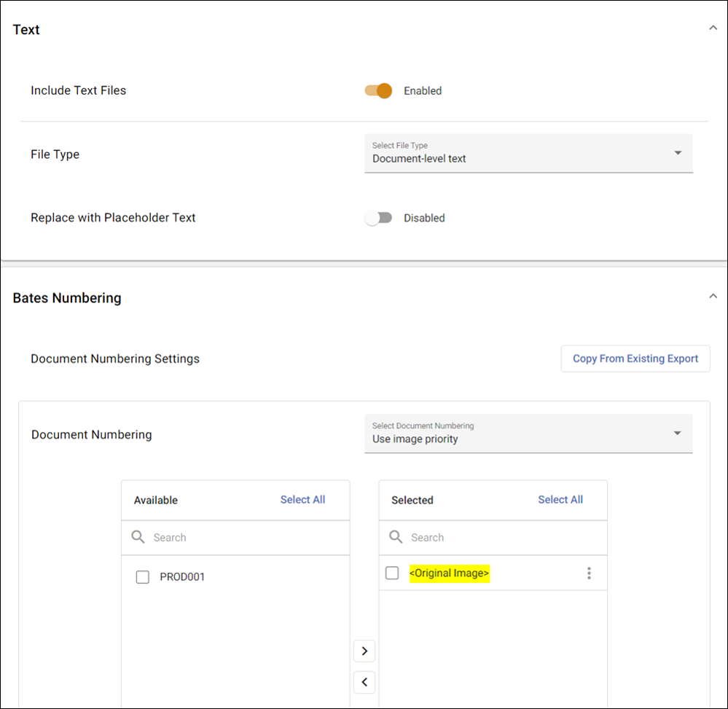
Task: Collapse the Bates Numbering section chevron
Action: (x=713, y=296)
